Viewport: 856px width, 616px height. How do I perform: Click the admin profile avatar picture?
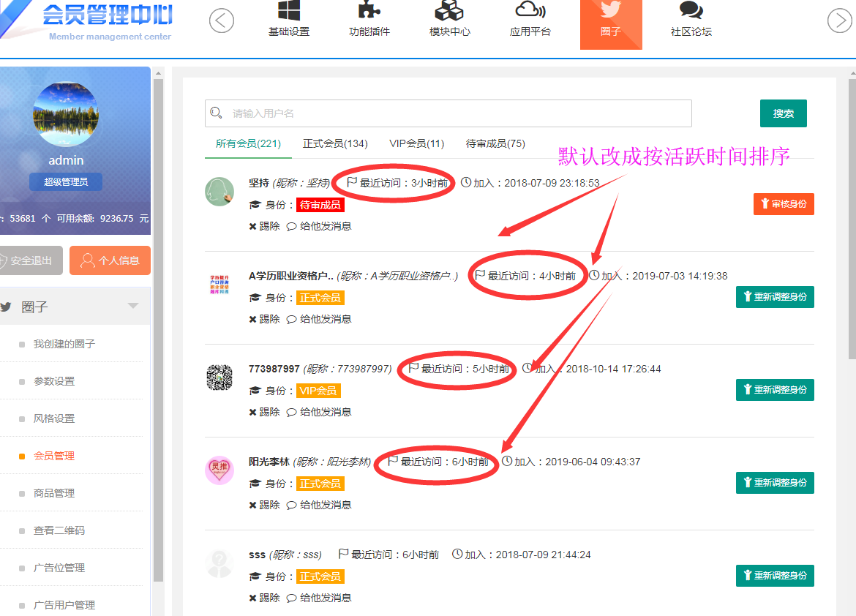66,115
